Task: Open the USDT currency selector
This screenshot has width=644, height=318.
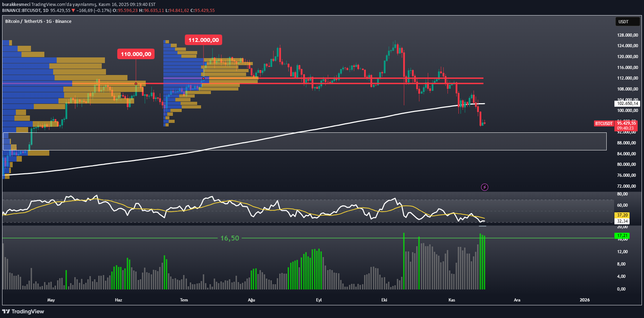Action: [x=627, y=21]
